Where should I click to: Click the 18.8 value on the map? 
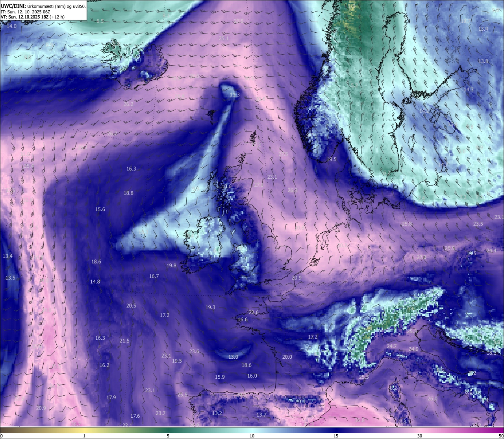point(128,193)
